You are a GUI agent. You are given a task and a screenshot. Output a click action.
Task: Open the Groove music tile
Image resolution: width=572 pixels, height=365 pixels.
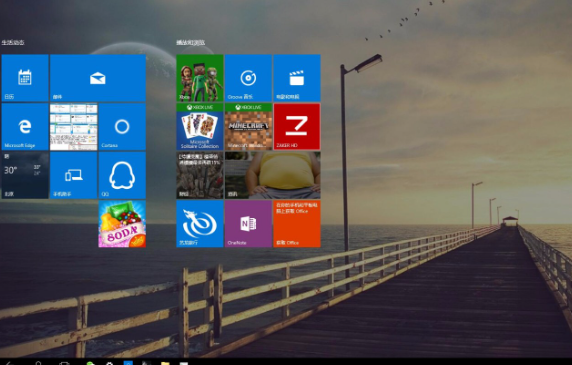248,78
